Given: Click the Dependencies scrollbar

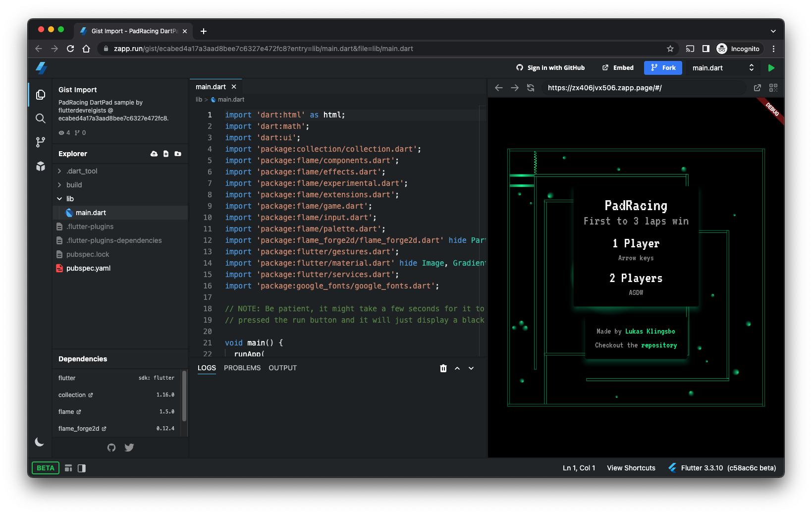Looking at the screenshot, I should [x=184, y=397].
